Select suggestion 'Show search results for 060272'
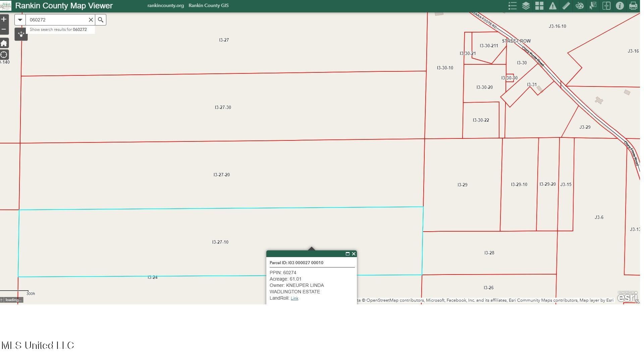644x362 pixels. 58,29
